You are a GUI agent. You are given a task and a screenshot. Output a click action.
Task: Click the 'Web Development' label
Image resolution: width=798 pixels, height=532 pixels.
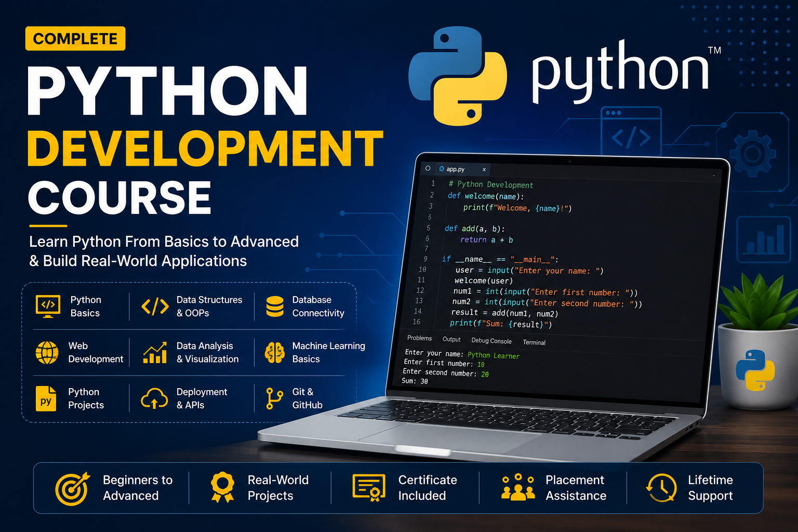point(96,352)
